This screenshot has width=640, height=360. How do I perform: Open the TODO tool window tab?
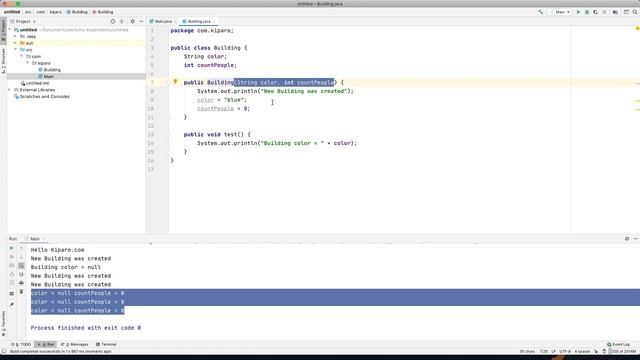tap(21, 344)
